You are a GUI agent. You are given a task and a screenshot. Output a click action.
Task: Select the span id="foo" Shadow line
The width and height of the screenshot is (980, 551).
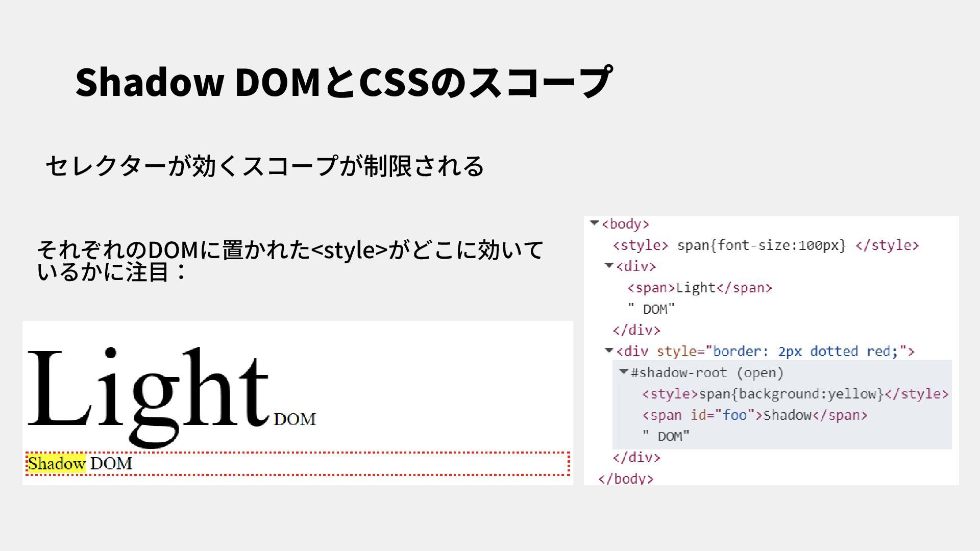(x=755, y=415)
